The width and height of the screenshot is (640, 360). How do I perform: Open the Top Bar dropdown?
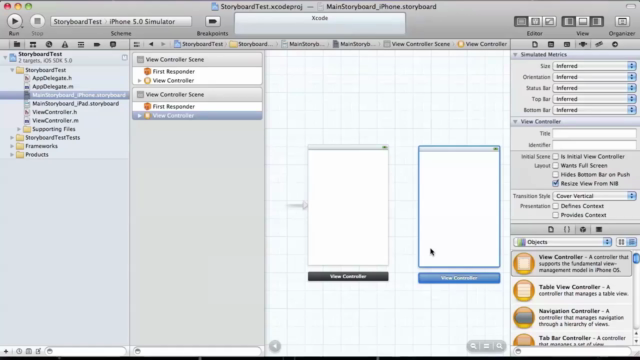tap(594, 99)
